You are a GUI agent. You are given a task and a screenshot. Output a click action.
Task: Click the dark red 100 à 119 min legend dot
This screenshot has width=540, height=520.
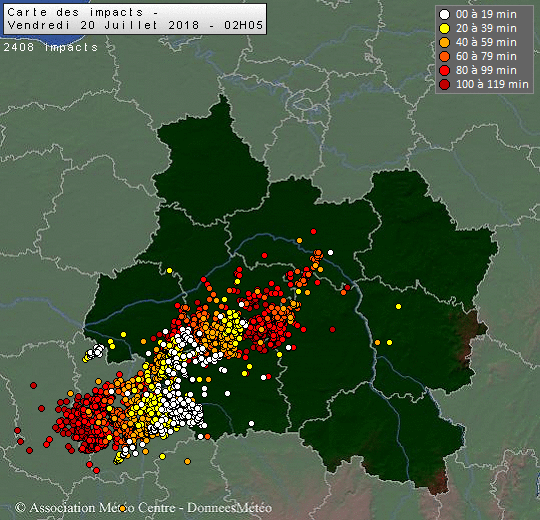pos(445,84)
